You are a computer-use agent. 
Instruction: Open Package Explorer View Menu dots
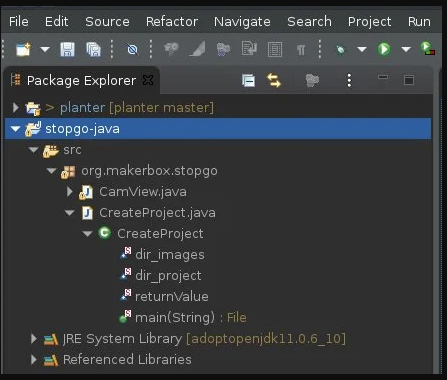tap(349, 80)
